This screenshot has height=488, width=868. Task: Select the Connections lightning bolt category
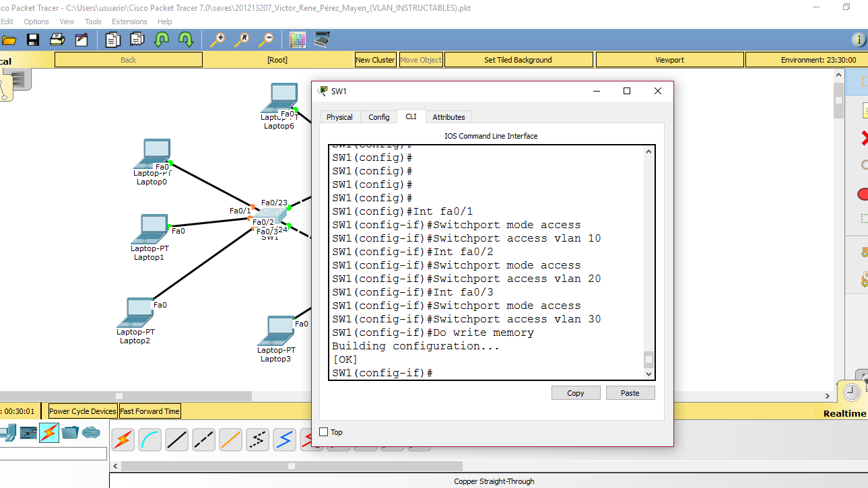[x=49, y=432]
